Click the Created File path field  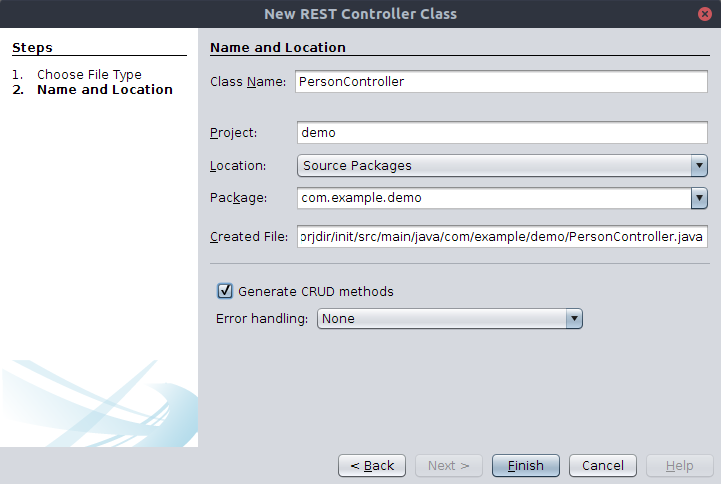(502, 236)
